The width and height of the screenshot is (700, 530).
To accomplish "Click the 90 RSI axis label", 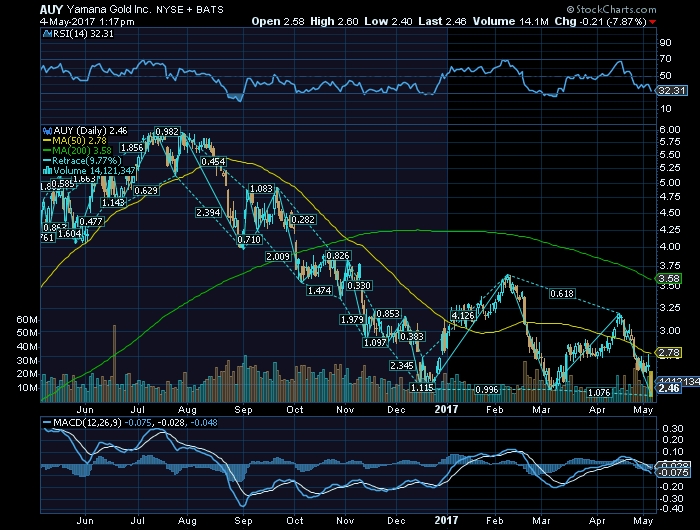I will coord(666,43).
